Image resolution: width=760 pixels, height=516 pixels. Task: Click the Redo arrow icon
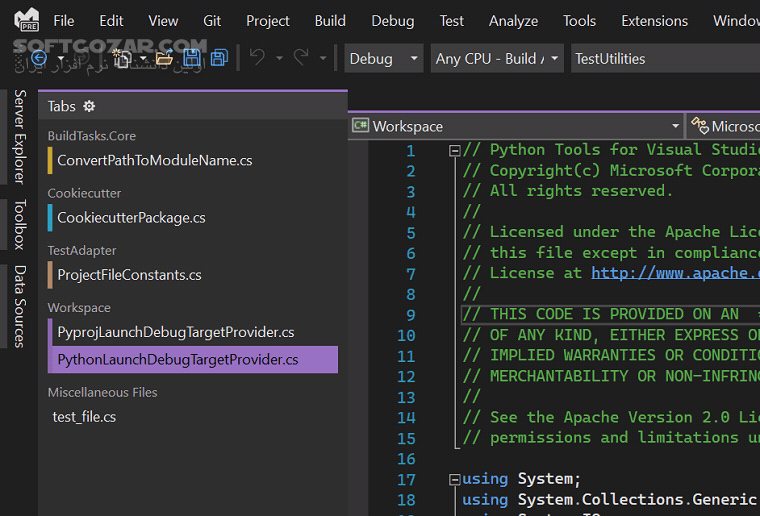(x=301, y=58)
